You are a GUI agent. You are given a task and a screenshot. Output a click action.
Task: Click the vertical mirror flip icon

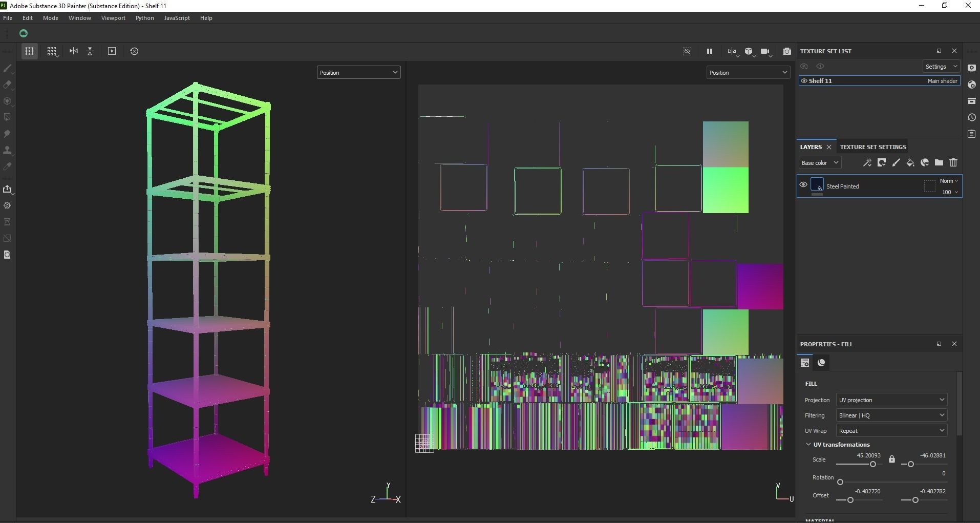90,51
